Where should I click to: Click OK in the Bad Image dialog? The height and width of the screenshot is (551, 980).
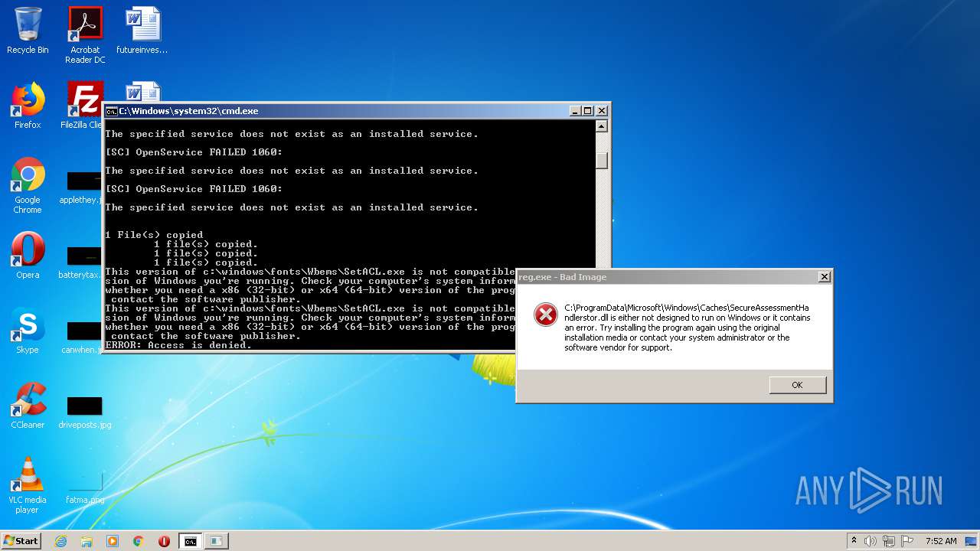click(x=797, y=385)
